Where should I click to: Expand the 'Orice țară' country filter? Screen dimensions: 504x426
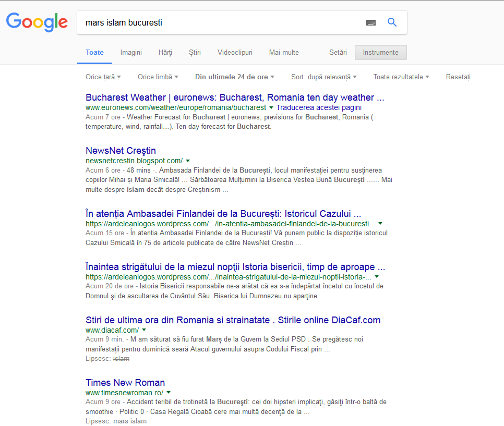[x=103, y=77]
